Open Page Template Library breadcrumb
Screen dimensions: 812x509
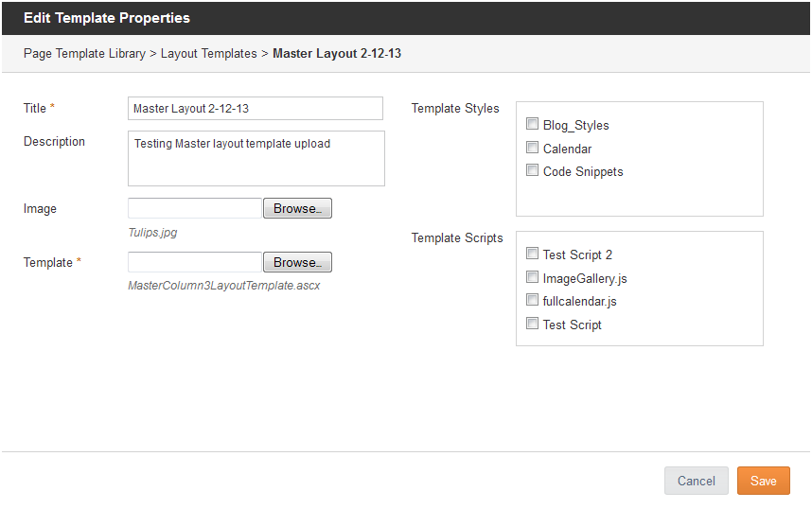pyautogui.click(x=84, y=53)
